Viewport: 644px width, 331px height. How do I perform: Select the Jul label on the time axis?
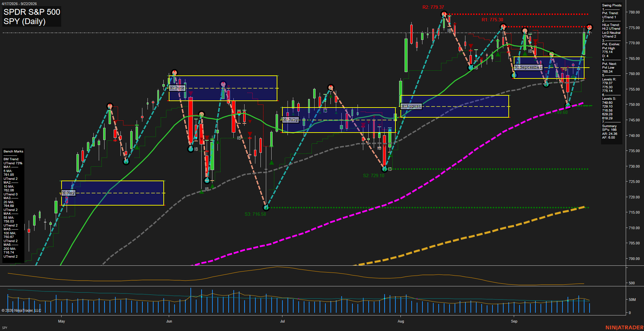(282, 321)
